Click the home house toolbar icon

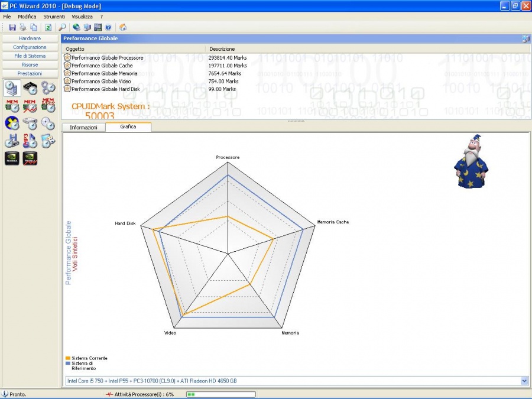(123, 27)
